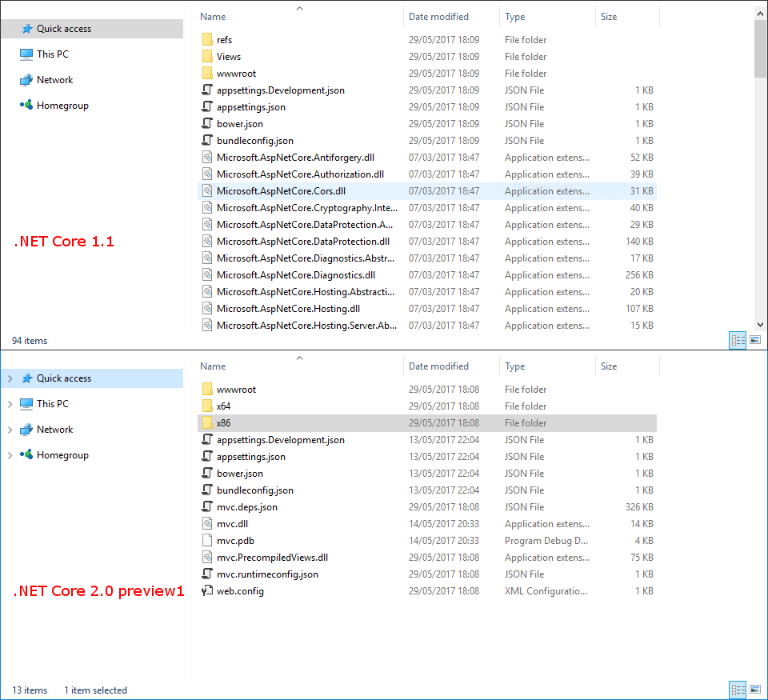Click mvc.deps.json file icon
Viewport: 768px width, 700px height.
(x=208, y=506)
